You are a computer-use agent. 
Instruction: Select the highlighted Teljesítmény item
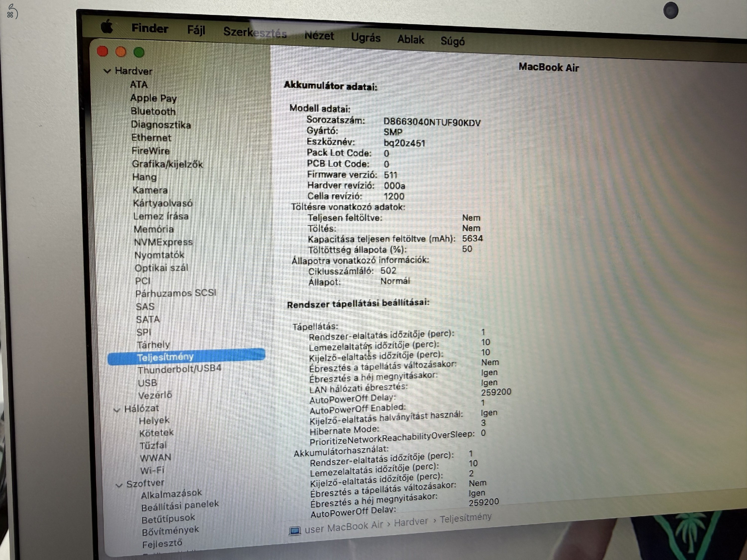[x=187, y=357]
